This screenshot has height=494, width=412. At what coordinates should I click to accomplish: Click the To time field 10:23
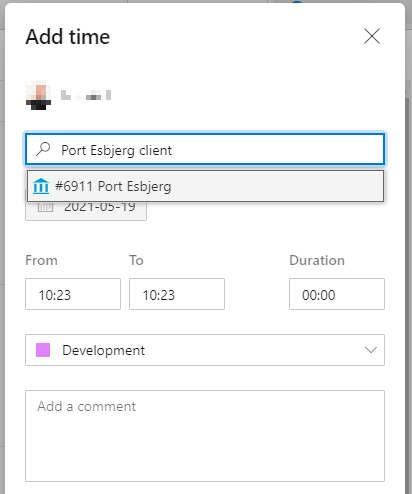tap(177, 294)
